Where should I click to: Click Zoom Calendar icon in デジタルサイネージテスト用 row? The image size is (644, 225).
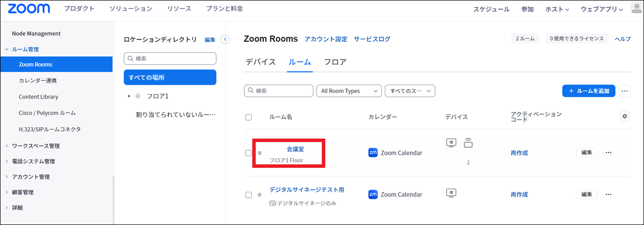pos(373,194)
